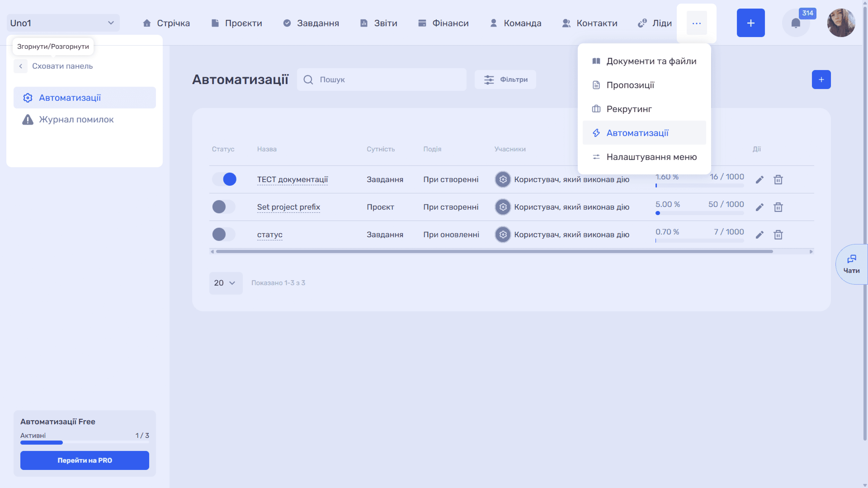The image size is (868, 488).
Task: Collapse sidebar with Сховати панель chevron
Action: point(21,66)
